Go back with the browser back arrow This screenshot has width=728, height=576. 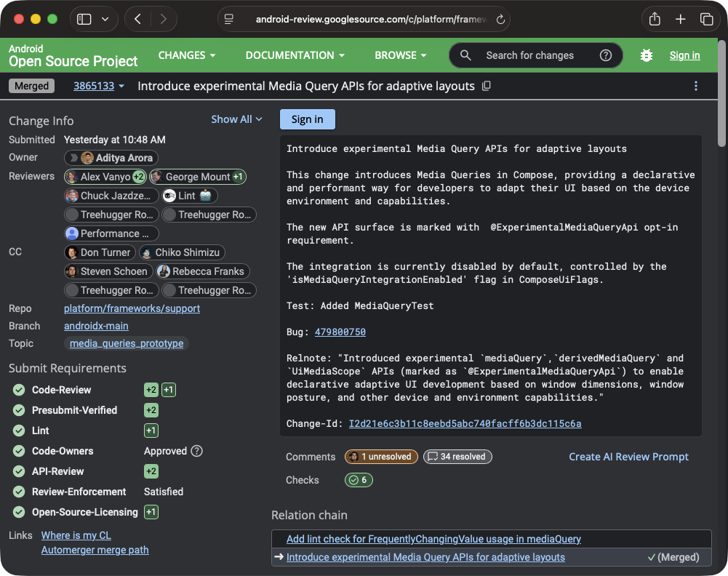(x=137, y=19)
